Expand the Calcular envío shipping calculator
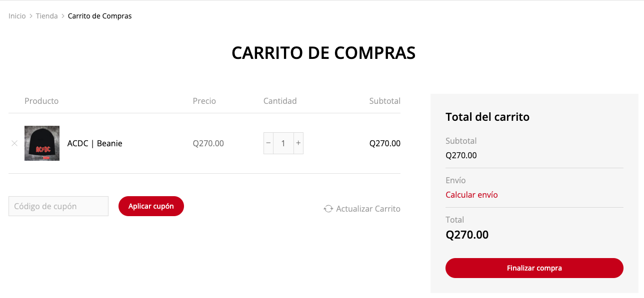Viewport: 644px width, 298px height. (x=471, y=195)
